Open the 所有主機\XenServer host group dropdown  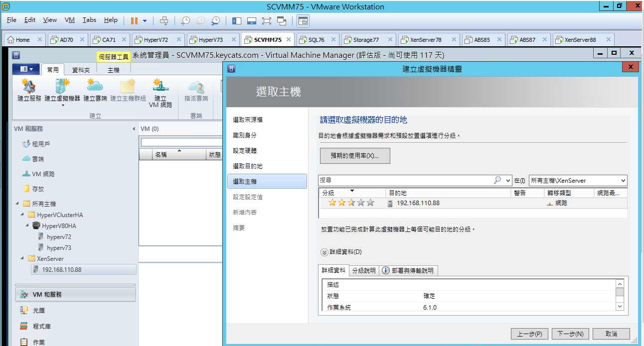[x=578, y=181]
